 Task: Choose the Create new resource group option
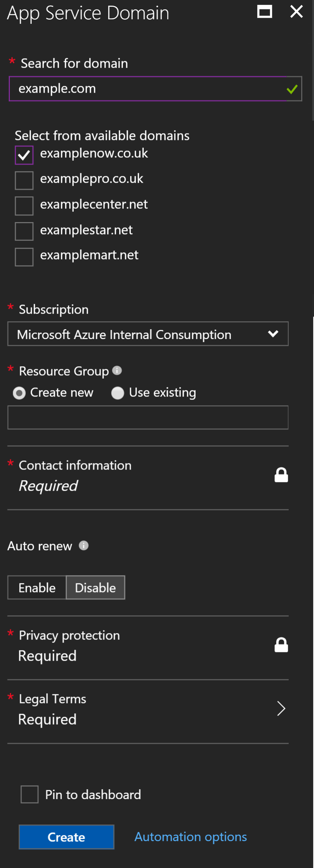19,393
